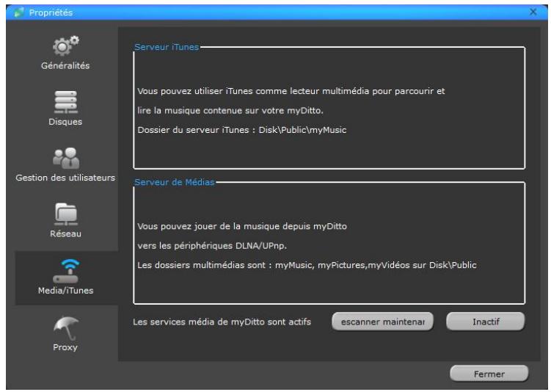This screenshot has height=392, width=551.
Task: Open Généralités via the gears icon
Action: click(x=66, y=46)
